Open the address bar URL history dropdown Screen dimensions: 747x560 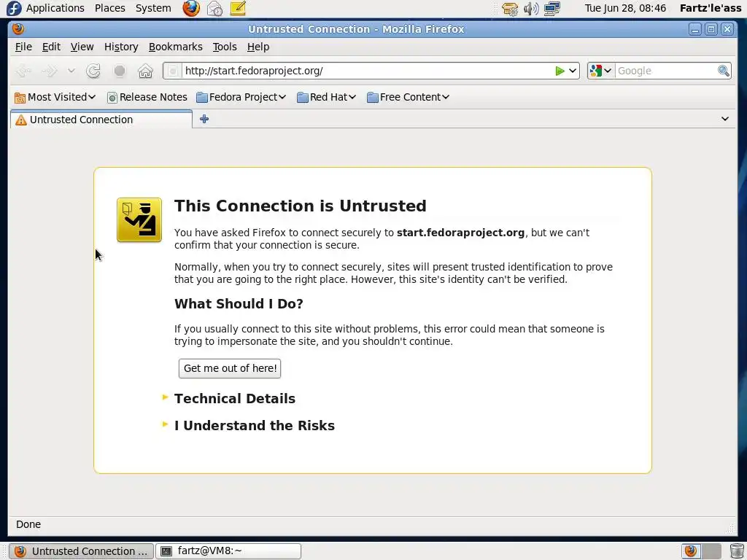(x=573, y=71)
